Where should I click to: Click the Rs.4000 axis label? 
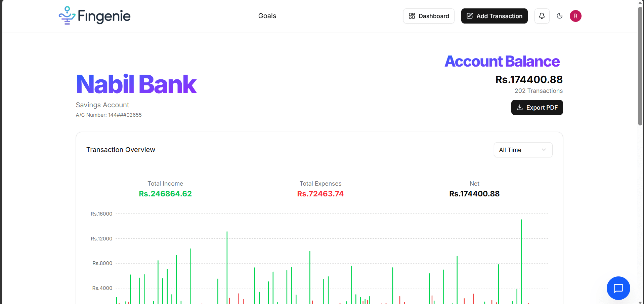pos(102,288)
